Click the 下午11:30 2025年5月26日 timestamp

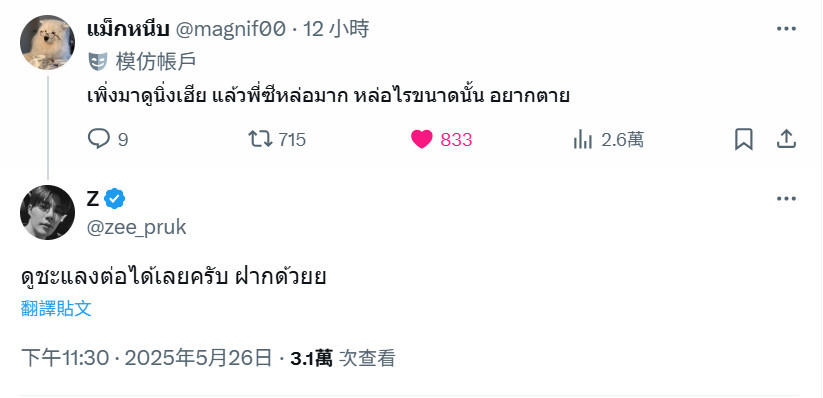147,359
